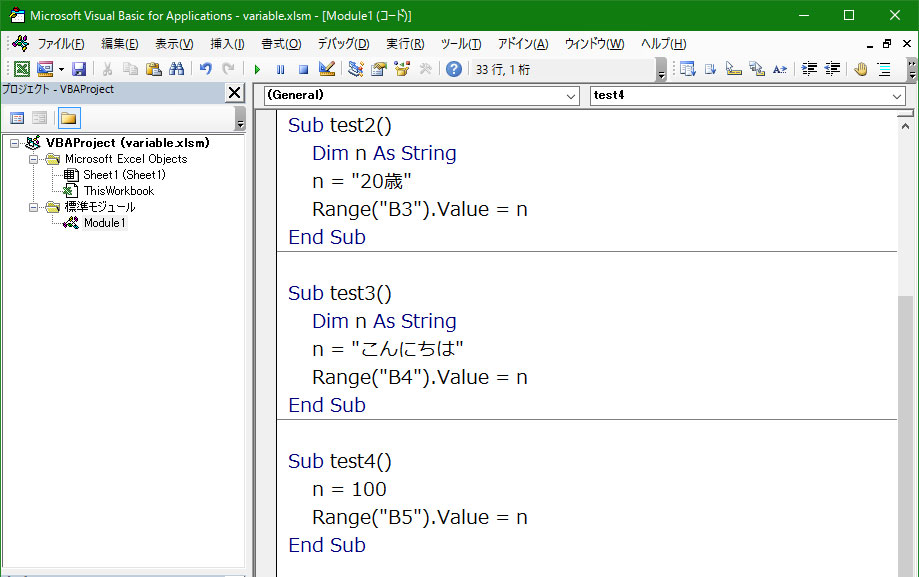The width and height of the screenshot is (919, 577).
Task: Click the List Properties/Methods icon
Action: point(687,69)
